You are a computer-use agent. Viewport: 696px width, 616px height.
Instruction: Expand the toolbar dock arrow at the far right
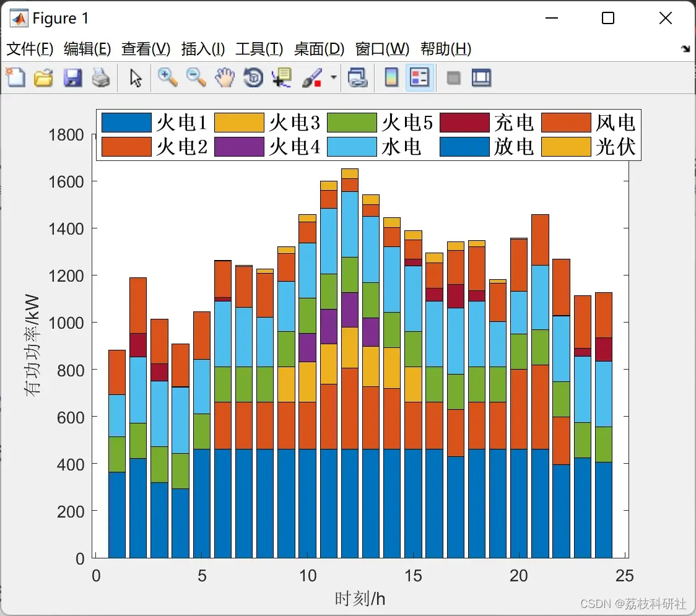click(686, 48)
